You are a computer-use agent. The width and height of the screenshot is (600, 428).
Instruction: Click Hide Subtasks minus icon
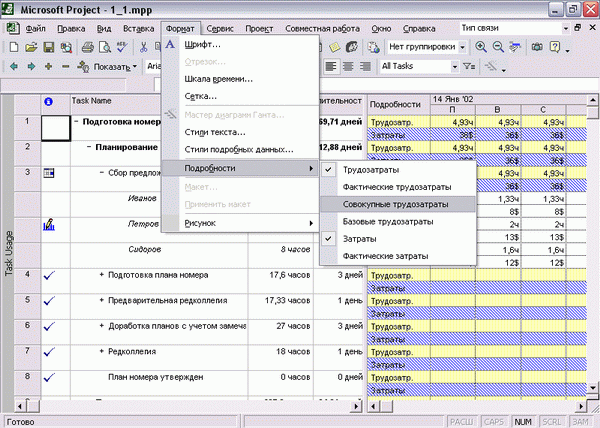point(65,66)
